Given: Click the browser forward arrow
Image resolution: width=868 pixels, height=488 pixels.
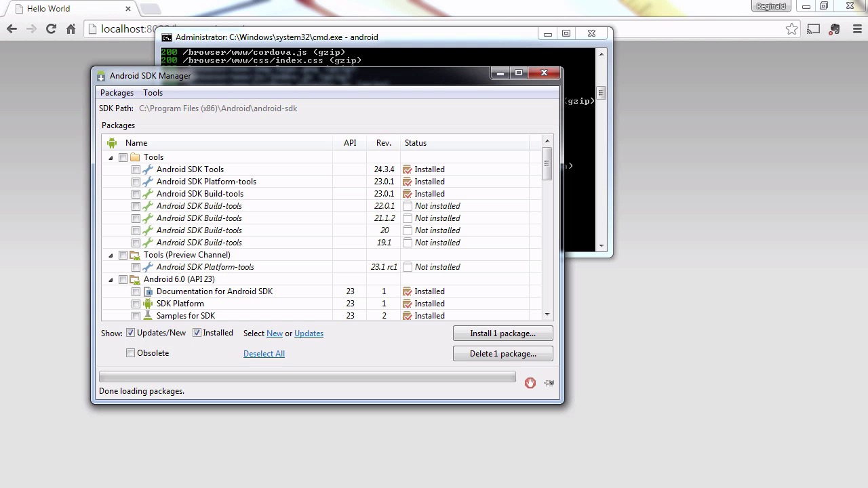Looking at the screenshot, I should point(31,28).
